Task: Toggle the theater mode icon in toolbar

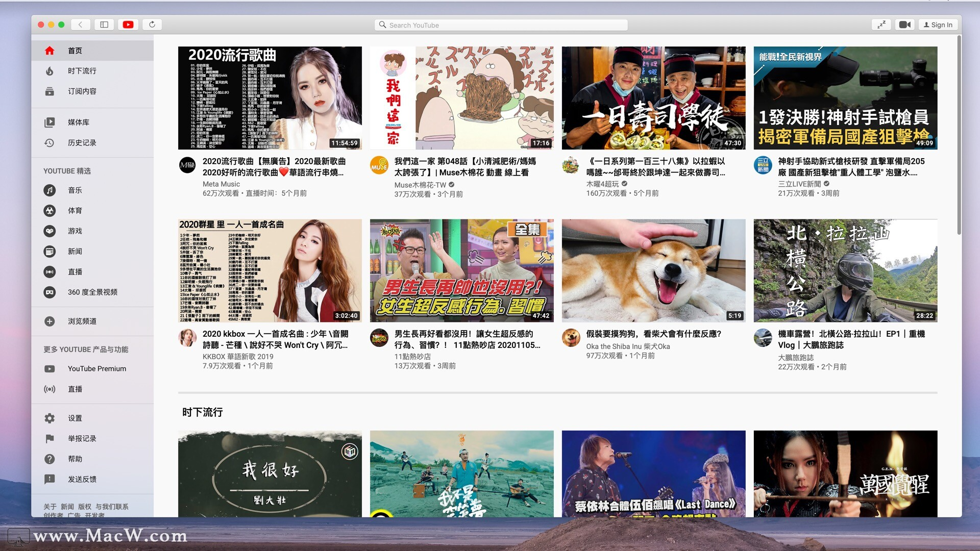Action: pos(881,25)
